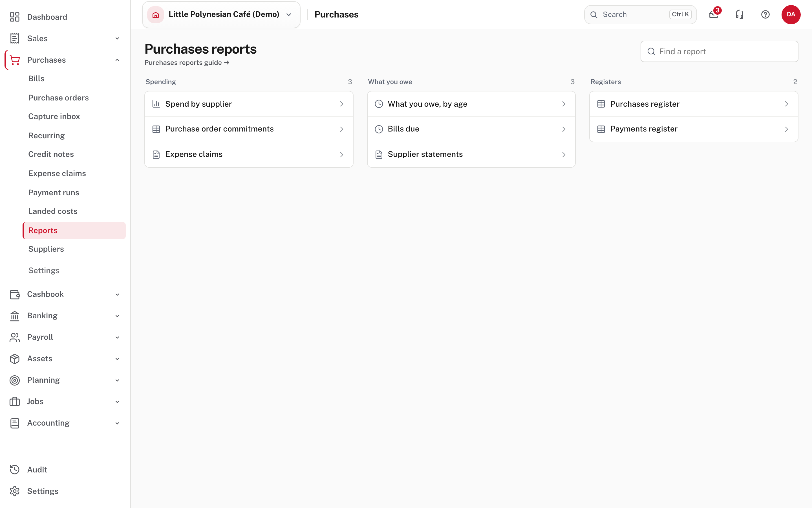Click the Assets box icon
812x508 pixels.
click(x=14, y=358)
